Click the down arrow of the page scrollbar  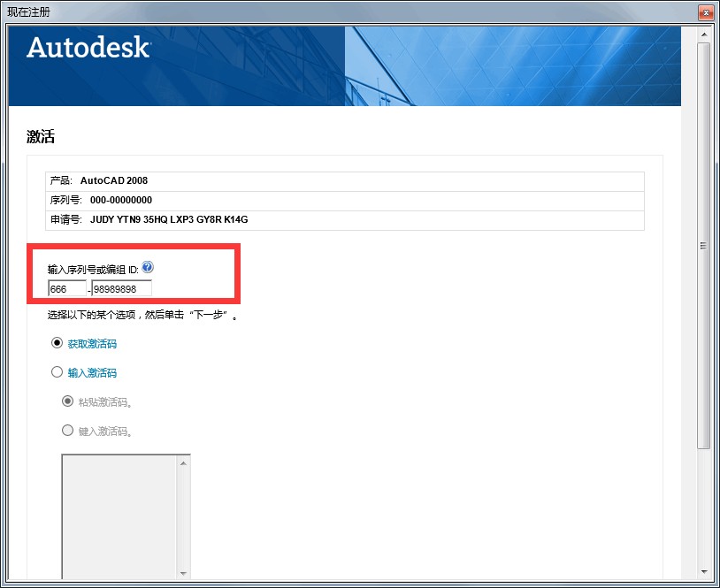703,571
